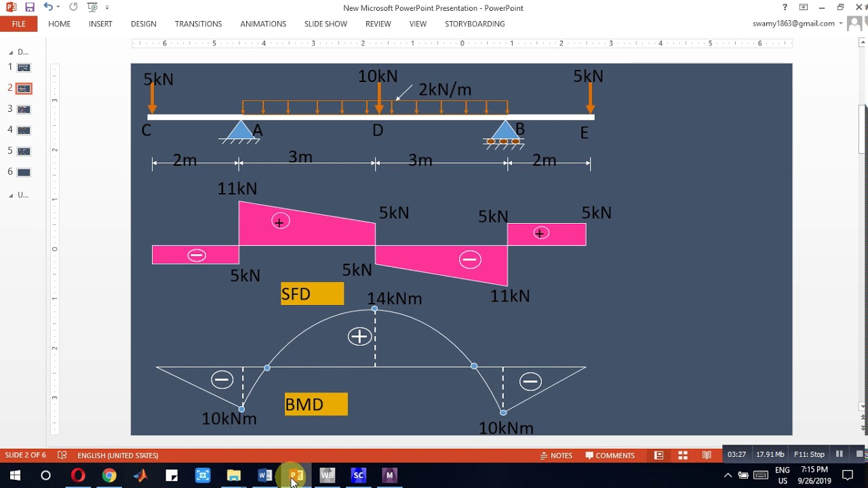The image size is (868, 488).
Task: Open the DESIGN ribbon tab
Action: [x=144, y=24]
